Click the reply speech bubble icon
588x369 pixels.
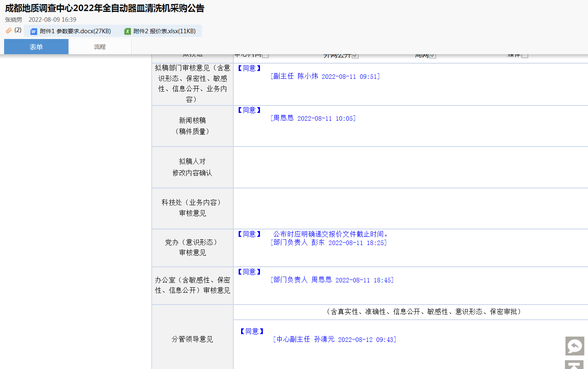tap(574, 346)
